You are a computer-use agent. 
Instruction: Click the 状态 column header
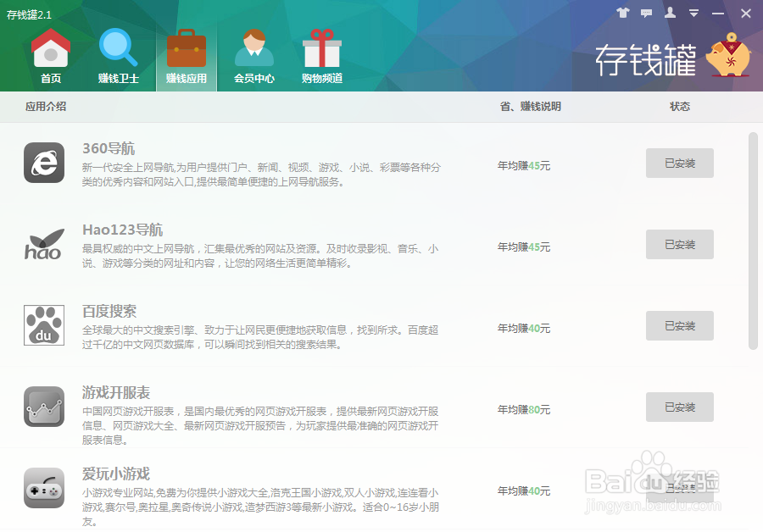coord(680,107)
